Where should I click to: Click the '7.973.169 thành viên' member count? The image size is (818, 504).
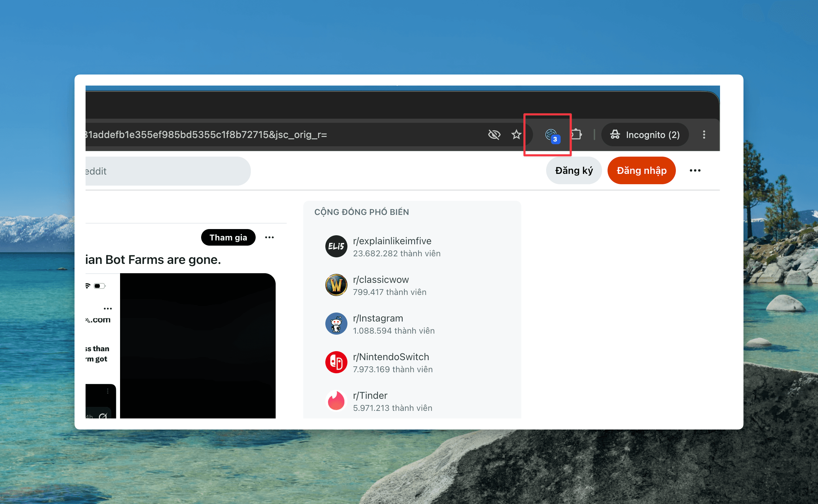point(393,369)
